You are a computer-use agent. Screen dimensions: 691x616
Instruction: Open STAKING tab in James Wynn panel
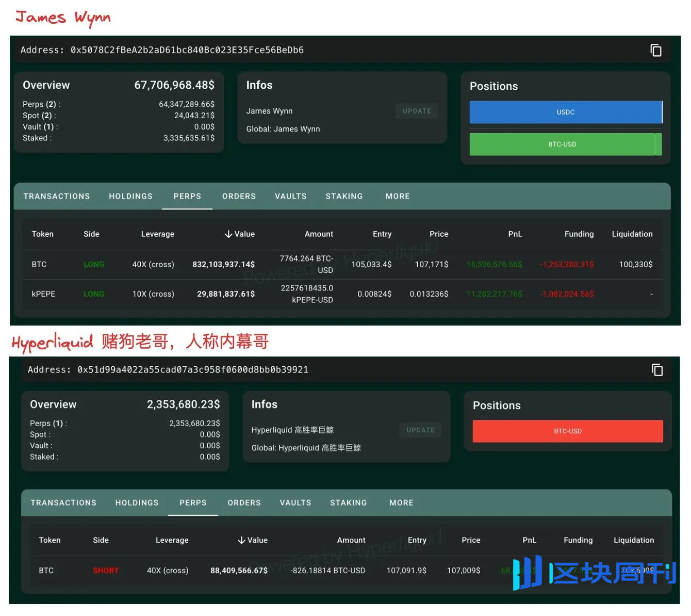pyautogui.click(x=344, y=197)
